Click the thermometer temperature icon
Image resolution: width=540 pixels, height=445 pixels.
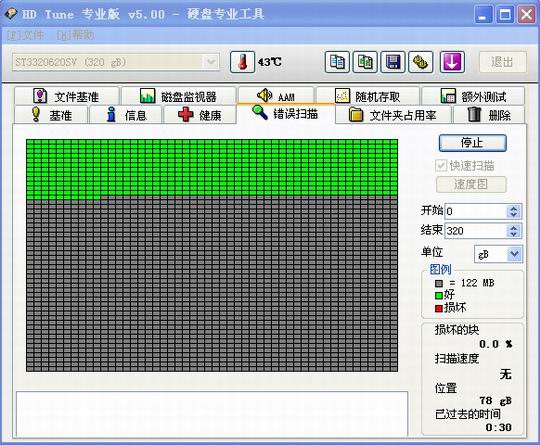(x=242, y=62)
